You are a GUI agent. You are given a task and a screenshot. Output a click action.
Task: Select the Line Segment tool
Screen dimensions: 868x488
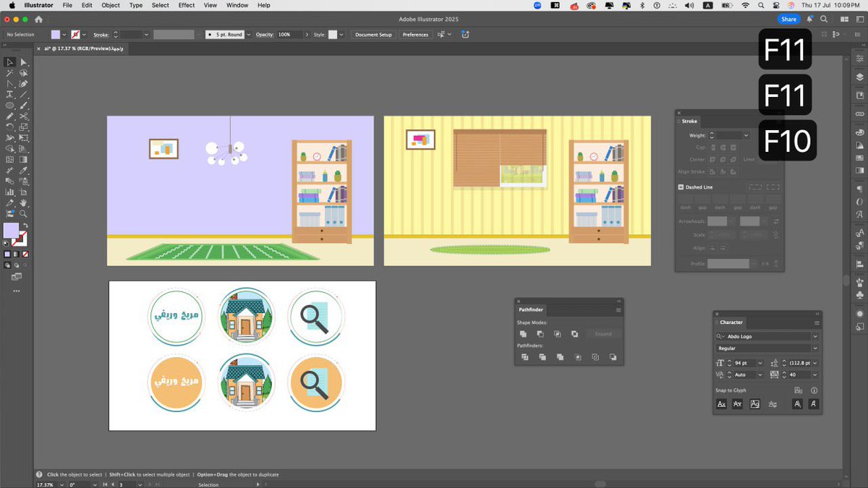(23, 95)
